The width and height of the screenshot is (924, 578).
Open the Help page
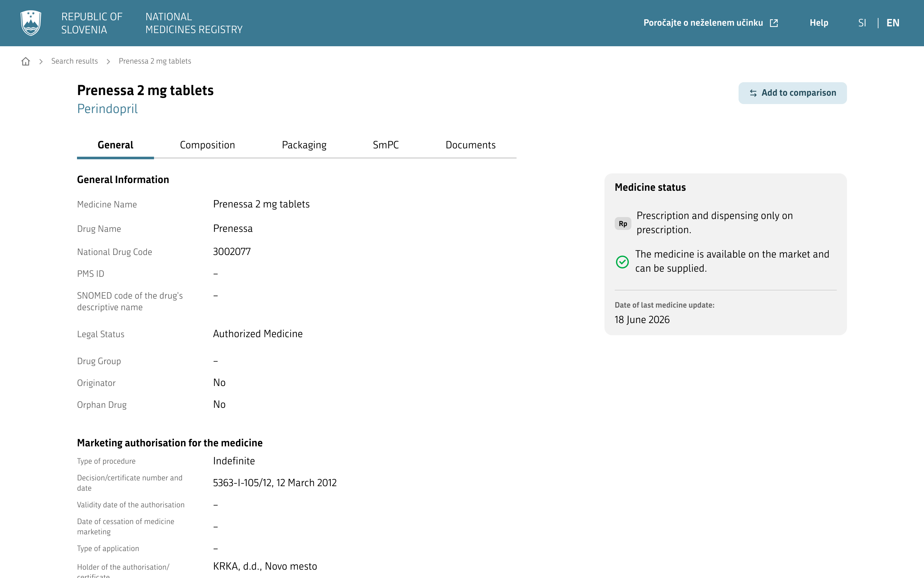pyautogui.click(x=819, y=23)
